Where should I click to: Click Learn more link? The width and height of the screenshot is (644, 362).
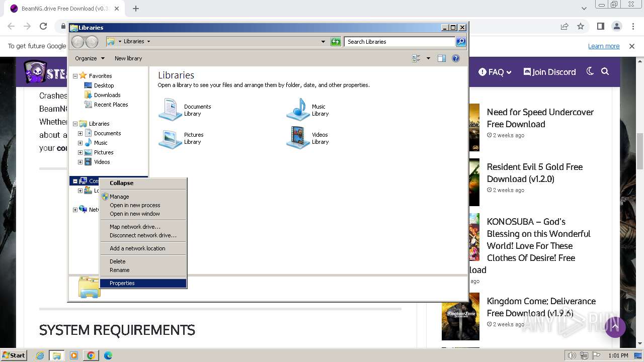(x=604, y=46)
